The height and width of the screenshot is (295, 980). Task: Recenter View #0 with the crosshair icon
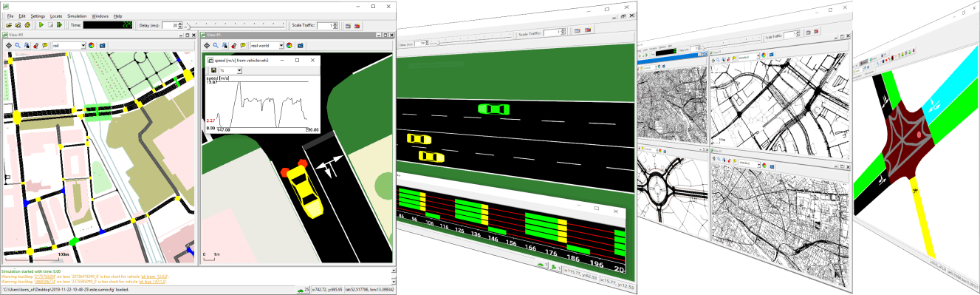pyautogui.click(x=9, y=45)
